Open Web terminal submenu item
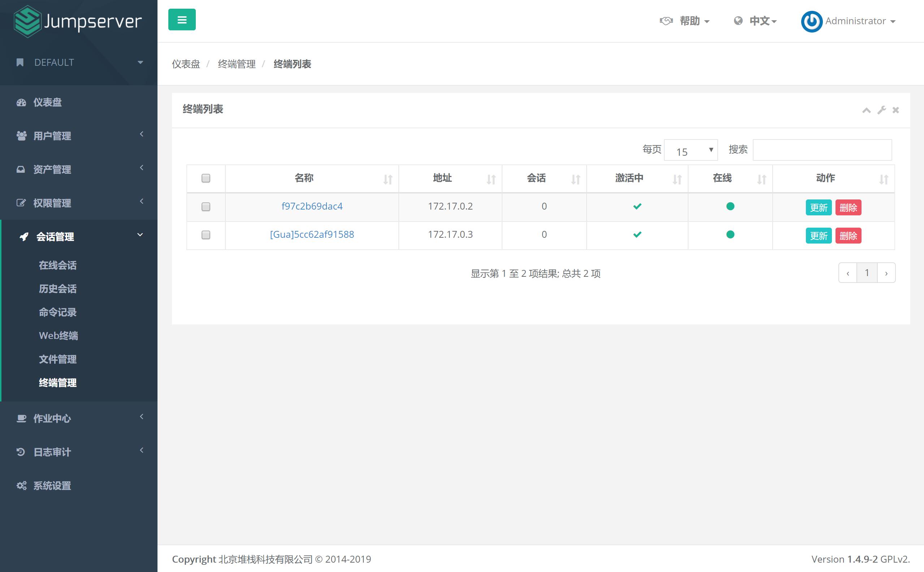Image resolution: width=924 pixels, height=572 pixels. pyautogui.click(x=58, y=336)
